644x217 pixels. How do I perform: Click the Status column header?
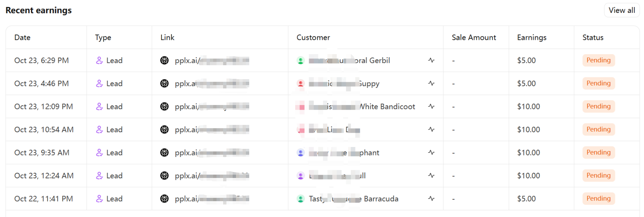pos(593,38)
